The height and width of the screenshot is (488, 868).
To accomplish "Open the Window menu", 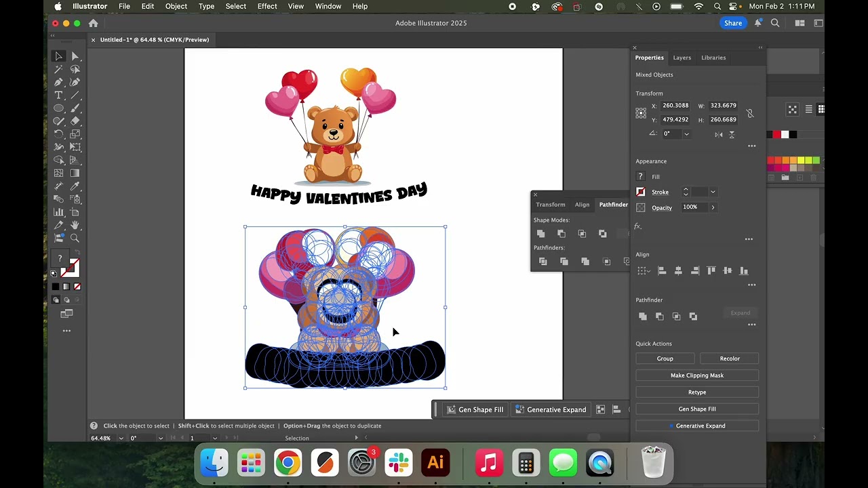I will (328, 6).
